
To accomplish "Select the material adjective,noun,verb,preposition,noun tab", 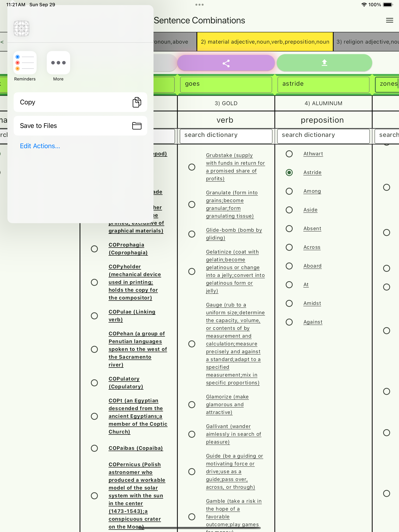I will point(265,42).
